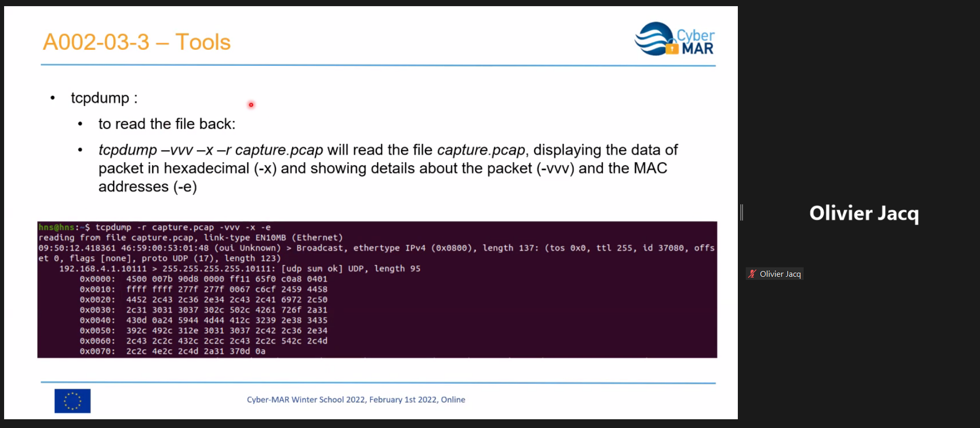Grab the vertical panel divider handle
Screen dimensions: 980x428
(741, 212)
